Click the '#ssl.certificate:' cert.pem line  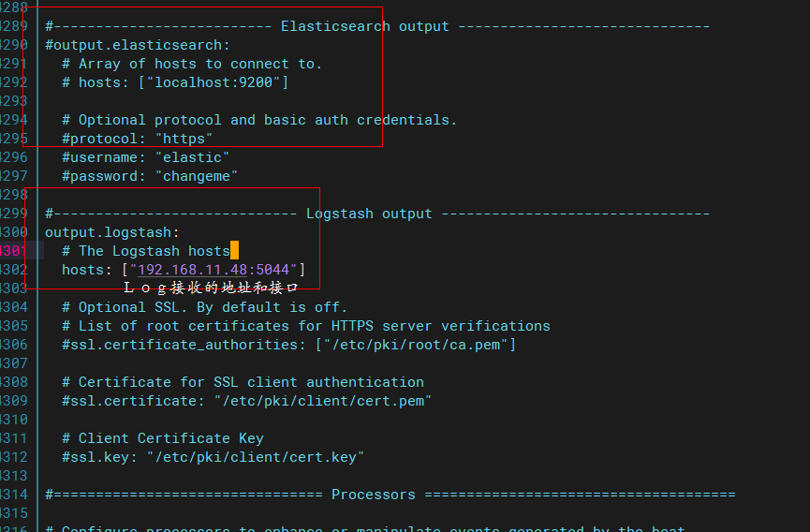[x=247, y=401]
